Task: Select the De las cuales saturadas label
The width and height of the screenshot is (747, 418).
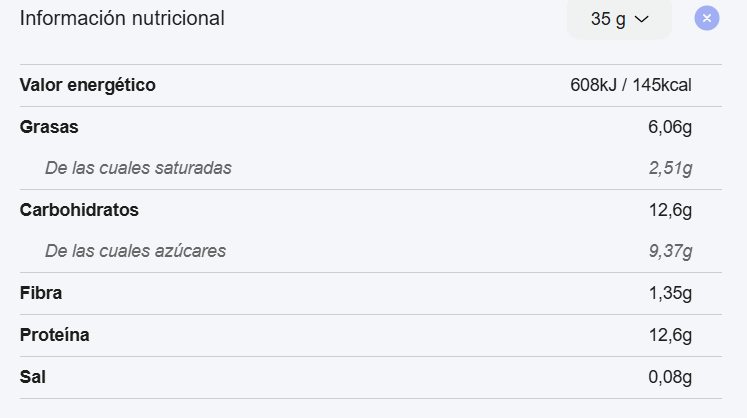Action: [138, 168]
